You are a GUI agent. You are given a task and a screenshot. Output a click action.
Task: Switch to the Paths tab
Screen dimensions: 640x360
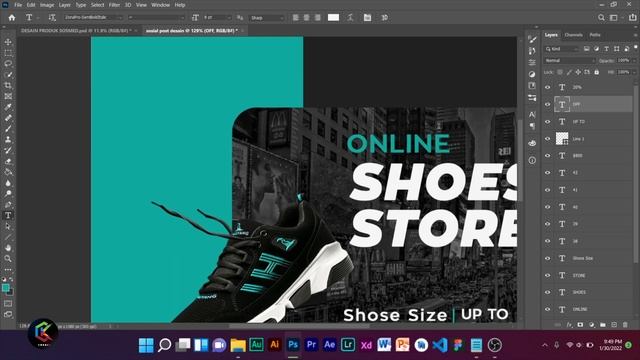tap(595, 35)
